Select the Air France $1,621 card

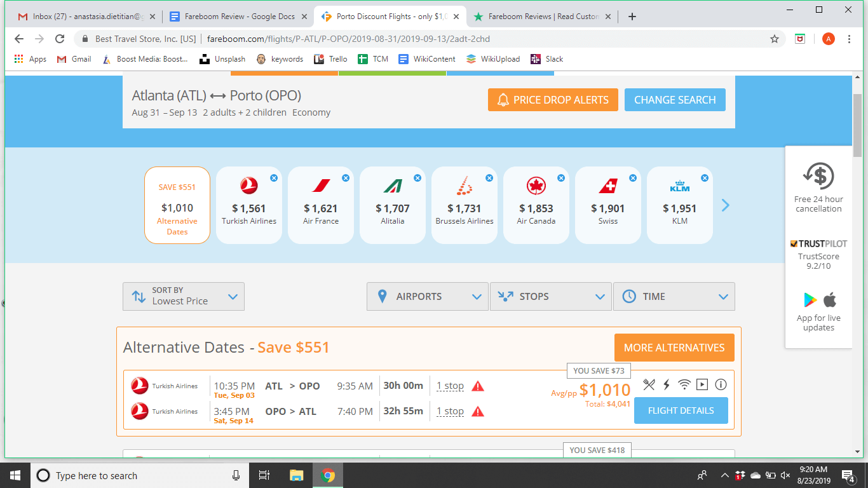(321, 205)
